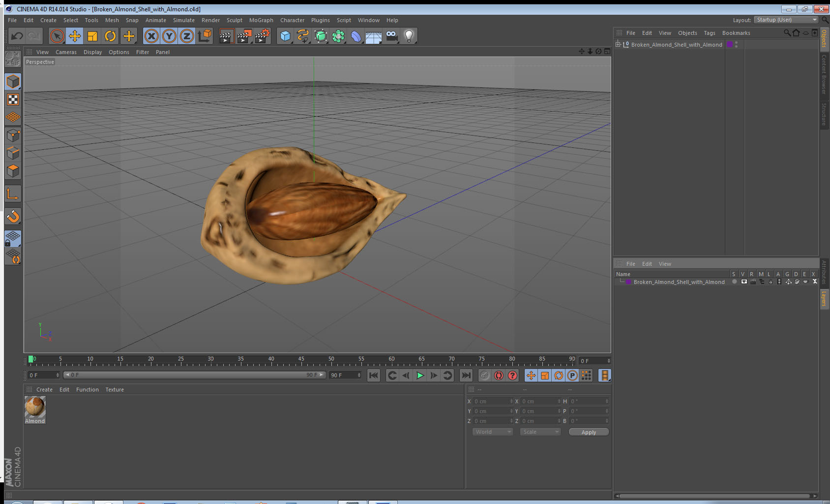This screenshot has height=504, width=830.
Task: Open the Object Manager search magnifier
Action: click(x=787, y=33)
